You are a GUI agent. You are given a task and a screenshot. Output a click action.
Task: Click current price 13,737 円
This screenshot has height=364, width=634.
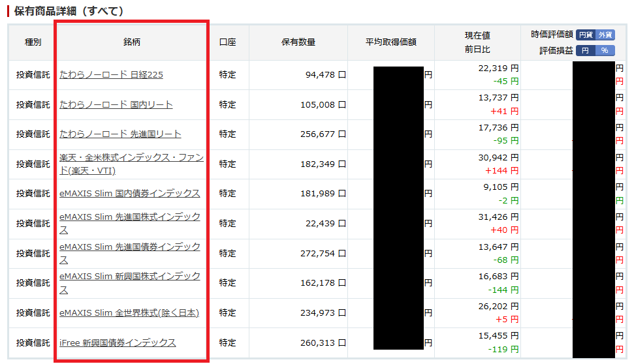click(498, 98)
